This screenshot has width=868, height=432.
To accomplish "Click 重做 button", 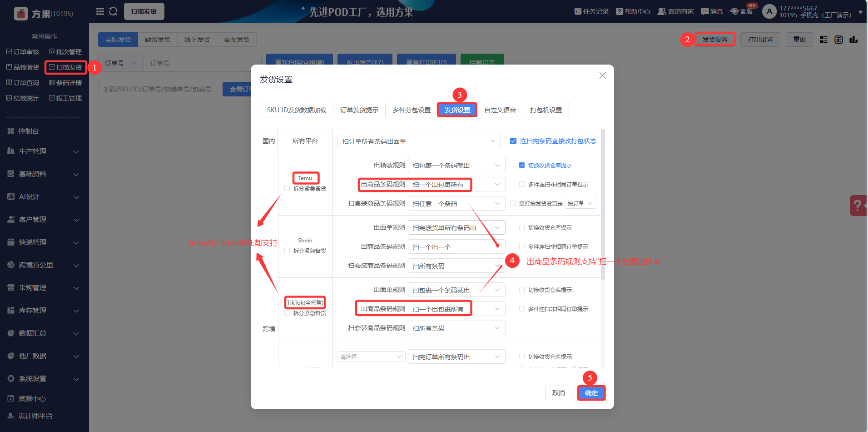I will pos(799,40).
